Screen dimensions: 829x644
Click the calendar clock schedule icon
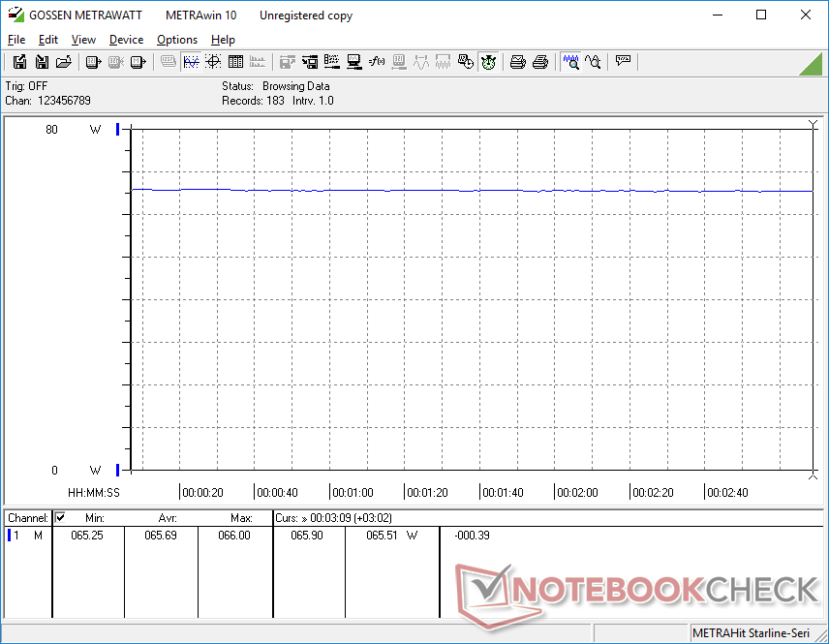(x=465, y=62)
